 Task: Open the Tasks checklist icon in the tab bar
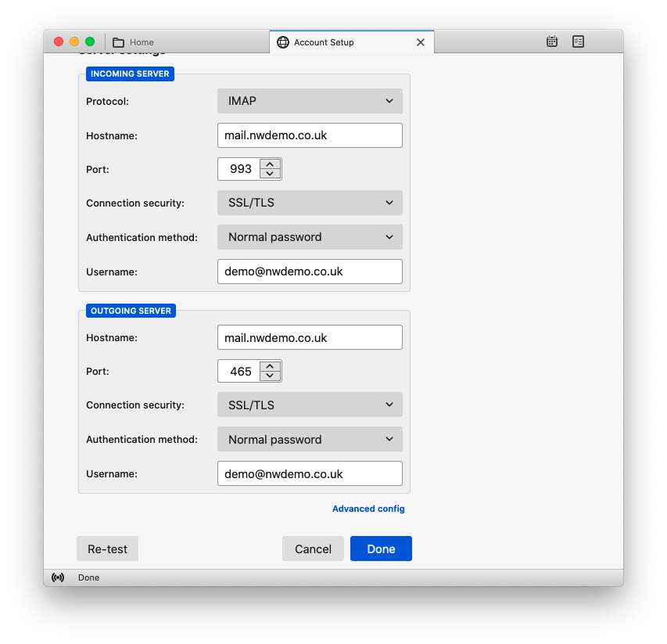pos(578,41)
